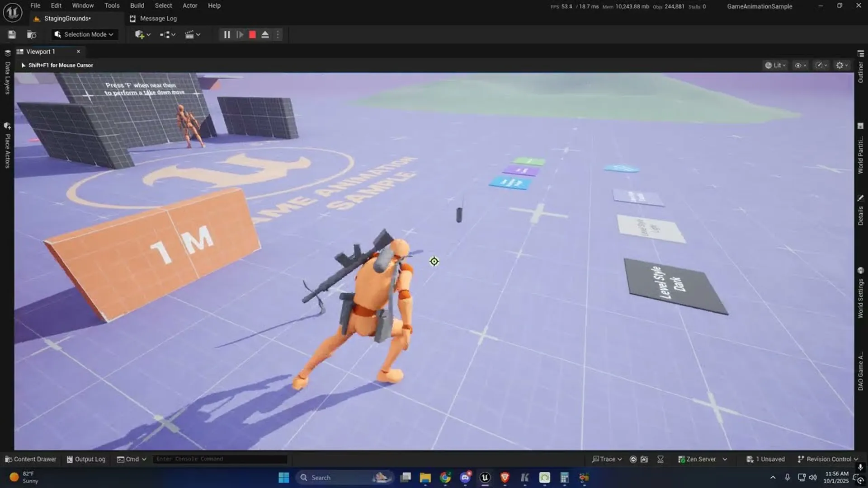Click the 1 Unsaved assets button
Image resolution: width=868 pixels, height=488 pixels.
[766, 459]
